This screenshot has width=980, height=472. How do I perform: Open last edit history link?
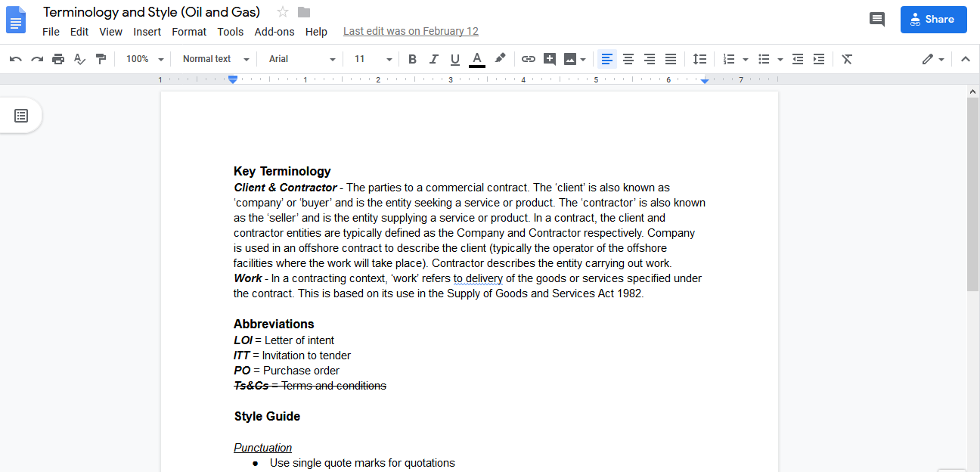click(x=411, y=32)
